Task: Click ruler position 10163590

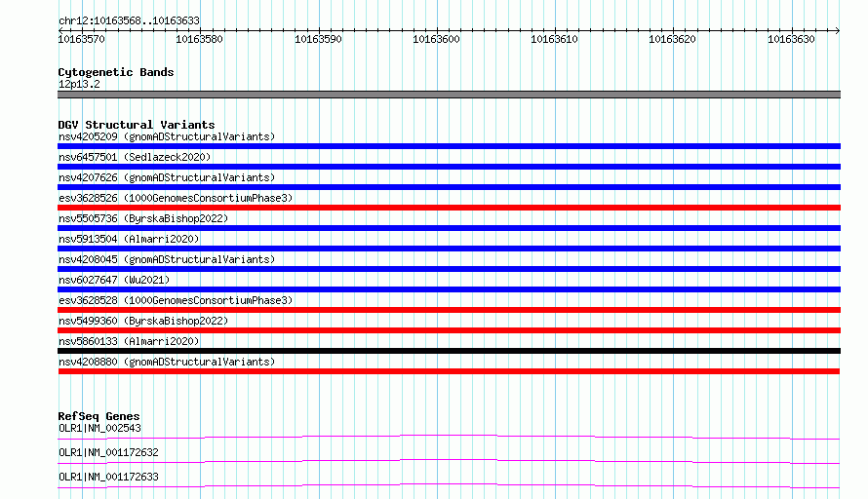Action: pos(318,39)
